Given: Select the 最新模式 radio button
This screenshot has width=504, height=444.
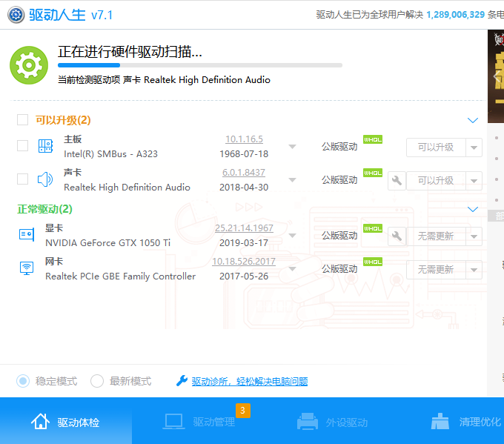Looking at the screenshot, I should tap(97, 381).
